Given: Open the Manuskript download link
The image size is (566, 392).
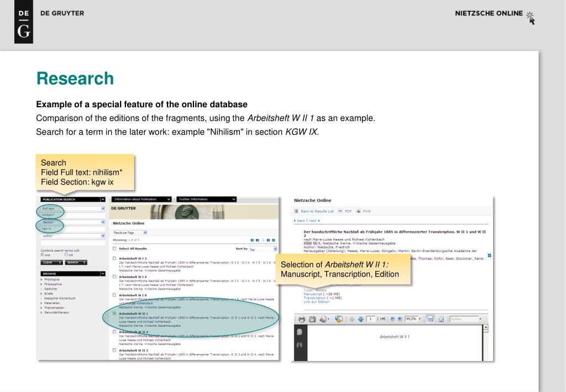Looking at the screenshot, I should click(313, 294).
